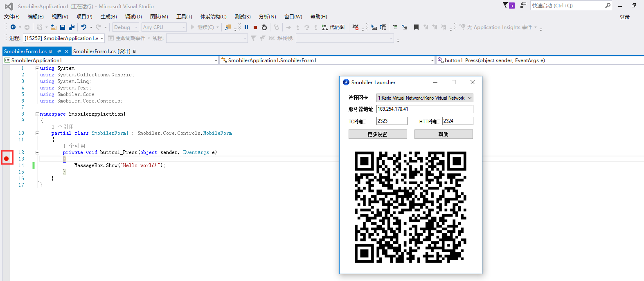Open the Undo history dropdown arrow
The width and height of the screenshot is (644, 281).
(91, 27)
